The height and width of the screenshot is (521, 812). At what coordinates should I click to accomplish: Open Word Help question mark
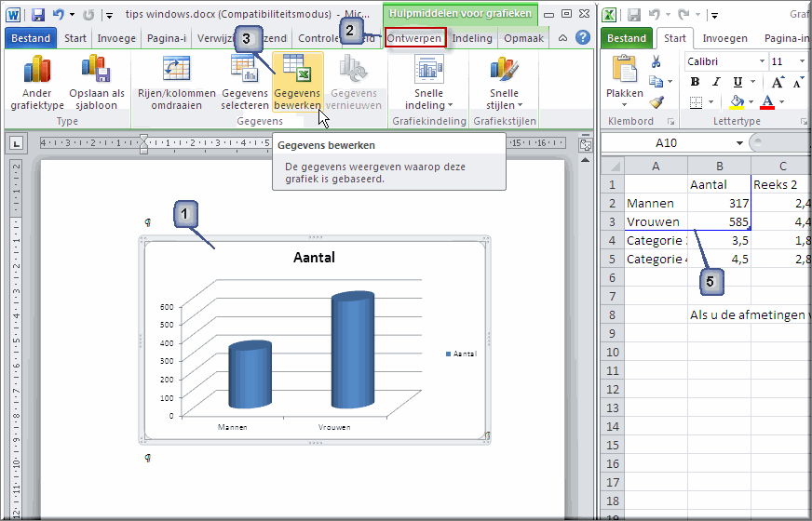click(583, 37)
